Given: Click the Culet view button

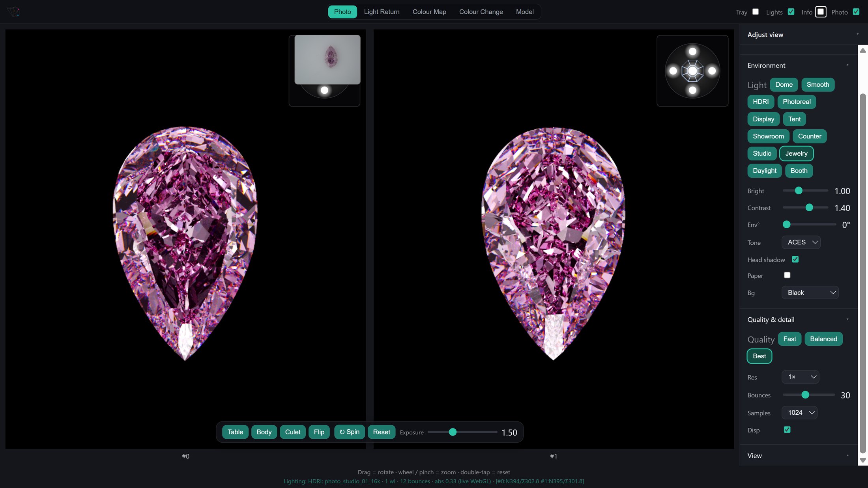Looking at the screenshot, I should tap(293, 432).
